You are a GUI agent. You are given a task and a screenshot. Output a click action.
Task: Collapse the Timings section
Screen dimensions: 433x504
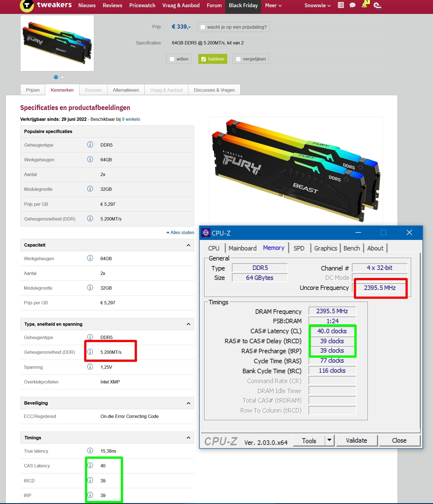point(188,438)
